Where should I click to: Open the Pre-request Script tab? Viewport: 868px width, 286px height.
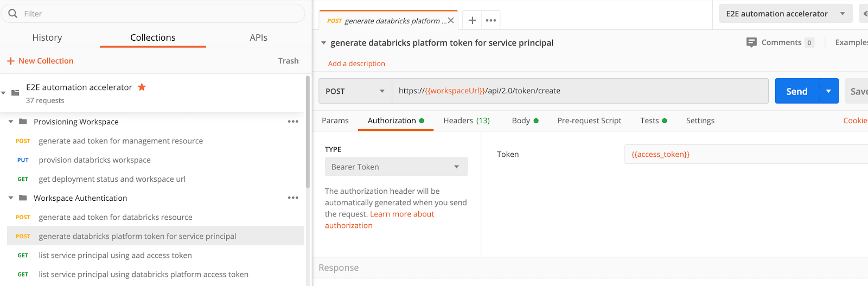pos(589,120)
